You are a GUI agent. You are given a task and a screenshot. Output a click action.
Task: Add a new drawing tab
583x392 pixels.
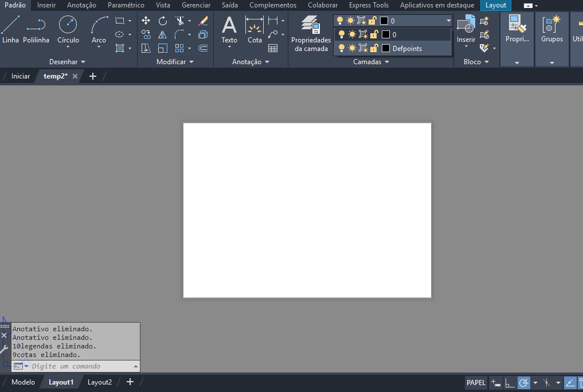click(x=93, y=76)
